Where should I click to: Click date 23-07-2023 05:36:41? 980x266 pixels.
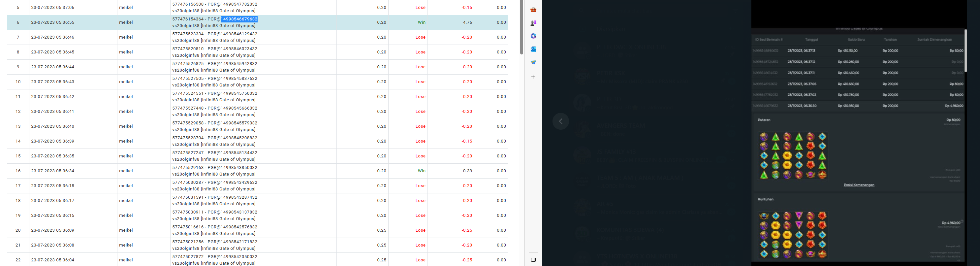[x=53, y=112]
